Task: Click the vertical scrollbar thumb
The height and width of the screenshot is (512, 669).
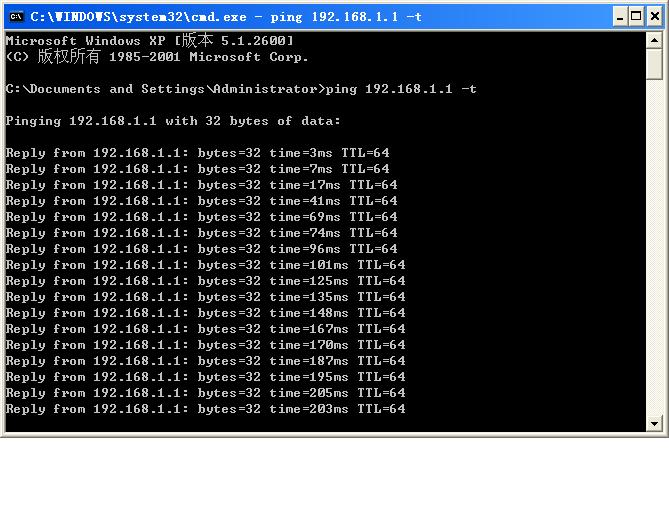Action: pos(654,64)
